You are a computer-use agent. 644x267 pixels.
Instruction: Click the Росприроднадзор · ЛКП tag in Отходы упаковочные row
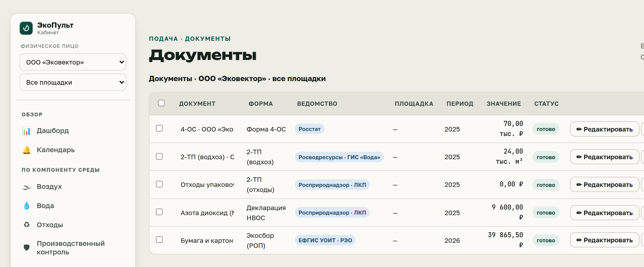[x=332, y=185]
